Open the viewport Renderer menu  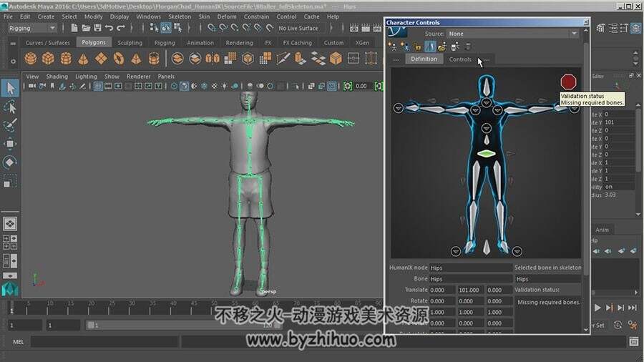(138, 77)
